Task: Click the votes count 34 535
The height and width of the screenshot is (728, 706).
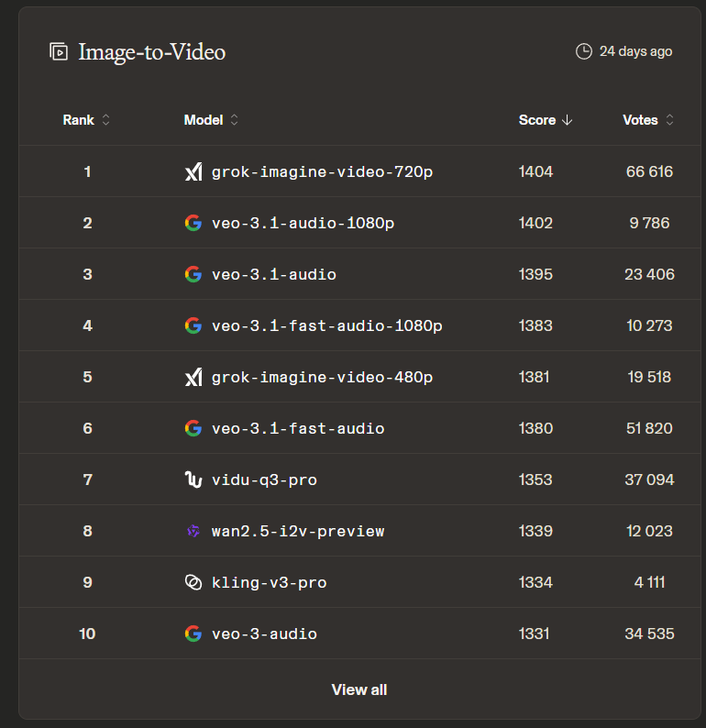Action: pyautogui.click(x=649, y=634)
